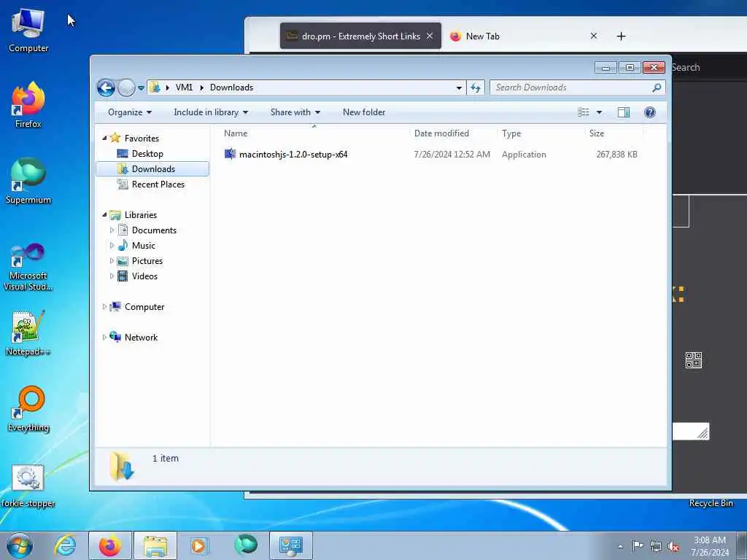This screenshot has width=747, height=560.
Task: Select the Notepad++ desktop shortcut
Action: 28,333
